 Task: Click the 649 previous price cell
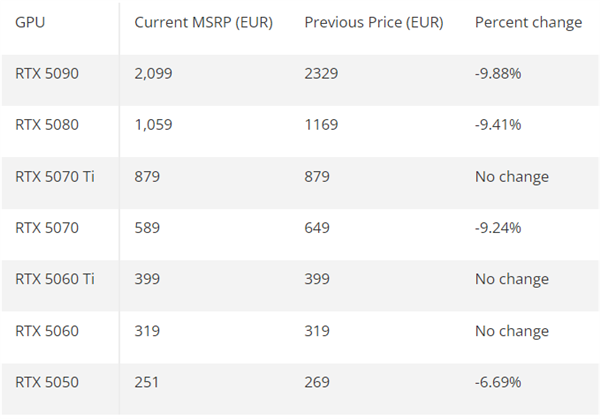click(317, 228)
